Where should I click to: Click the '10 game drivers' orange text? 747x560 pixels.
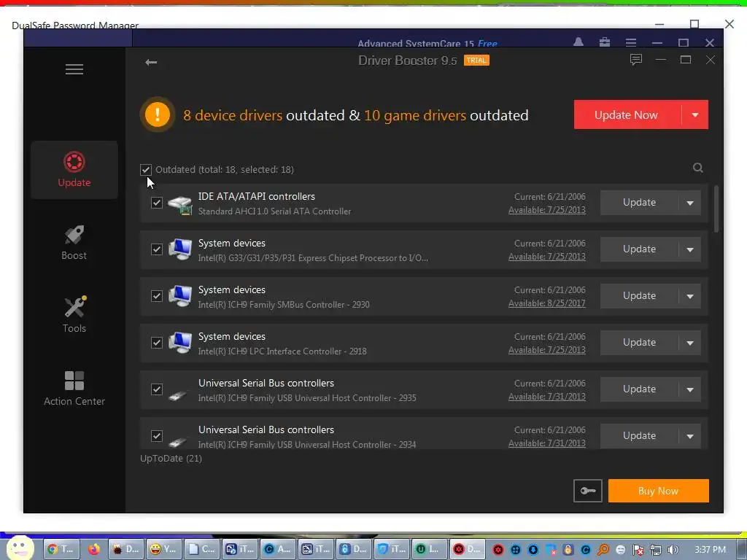415,115
